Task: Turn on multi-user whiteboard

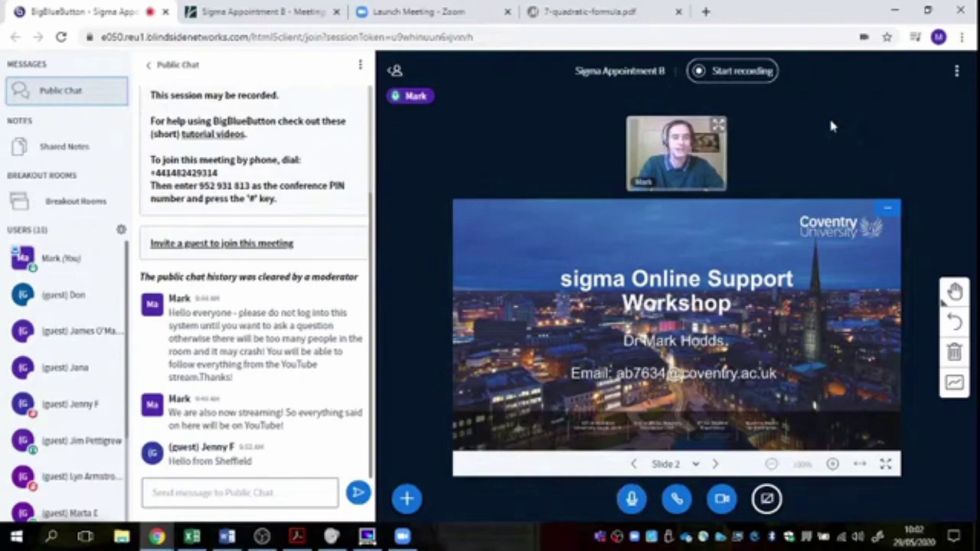Action: (955, 382)
